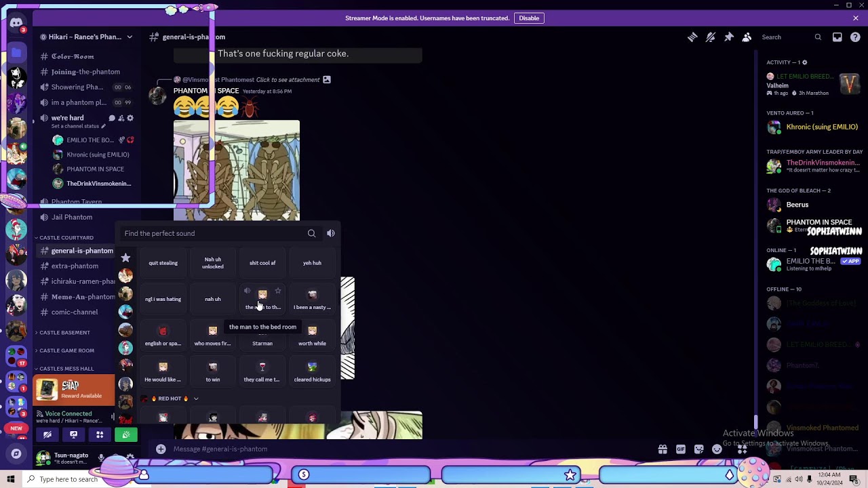Open the Activity section settings gear
This screenshot has height=488, width=868.
805,62
